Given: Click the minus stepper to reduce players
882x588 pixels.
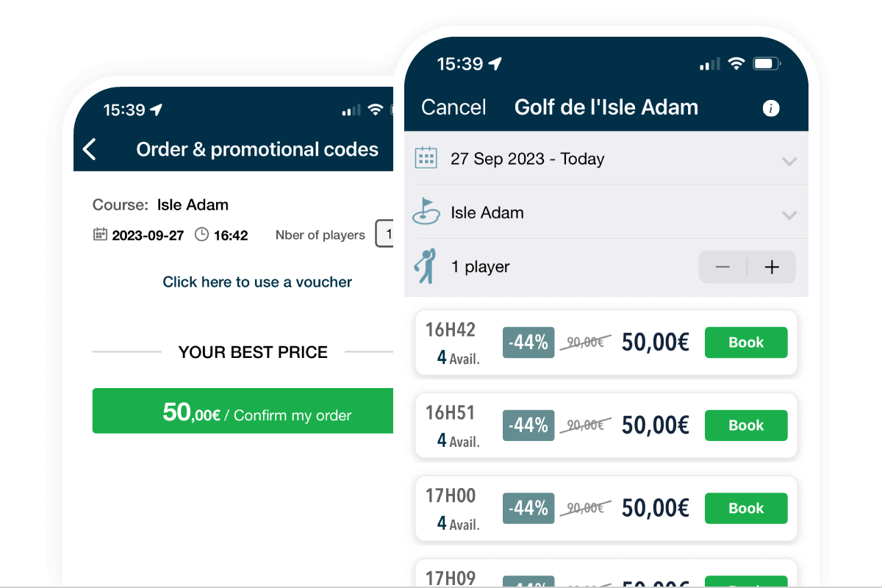Looking at the screenshot, I should [x=722, y=267].
